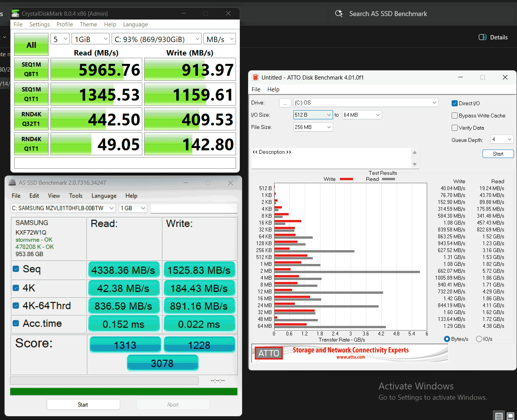
Task: Click the ATTO logo in the banner
Action: 269,353
